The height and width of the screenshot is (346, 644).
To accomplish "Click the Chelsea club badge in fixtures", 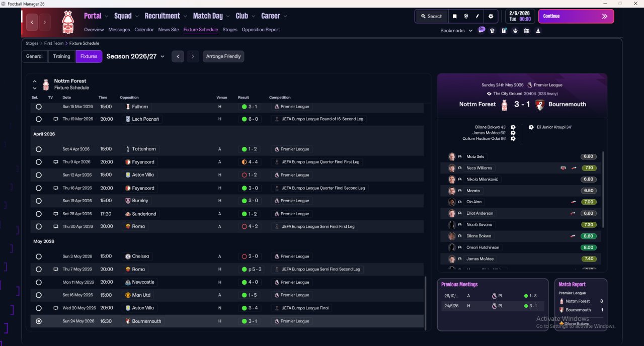I will click(127, 256).
